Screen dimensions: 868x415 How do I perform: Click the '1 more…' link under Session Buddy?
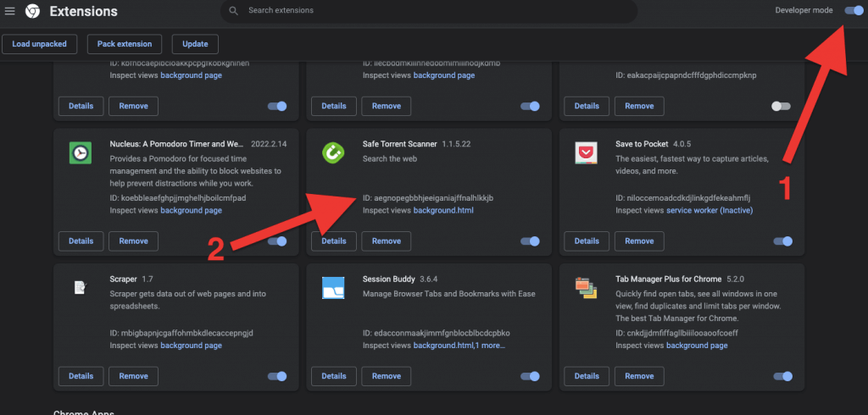(490, 346)
